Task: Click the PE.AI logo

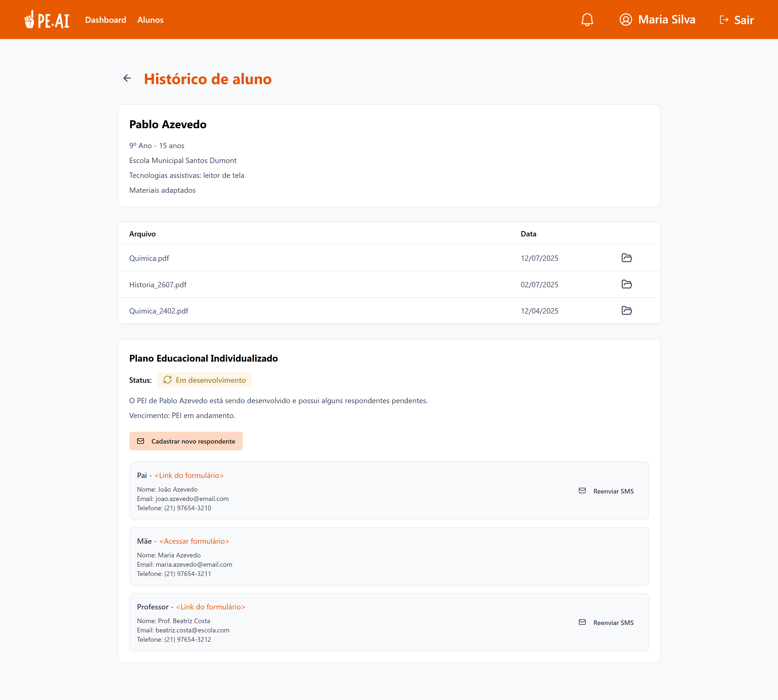Action: pos(47,20)
